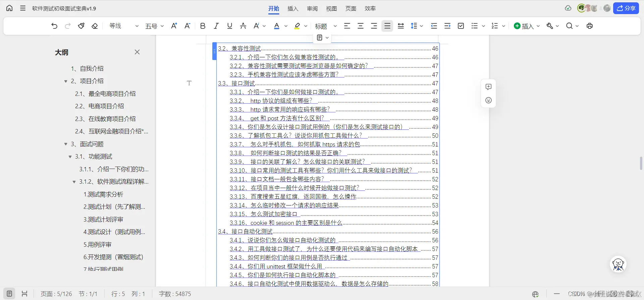Image resolution: width=644 pixels, height=300 pixels.
Task: Collapse the 3、面试问题 outline node
Action: tap(66, 144)
